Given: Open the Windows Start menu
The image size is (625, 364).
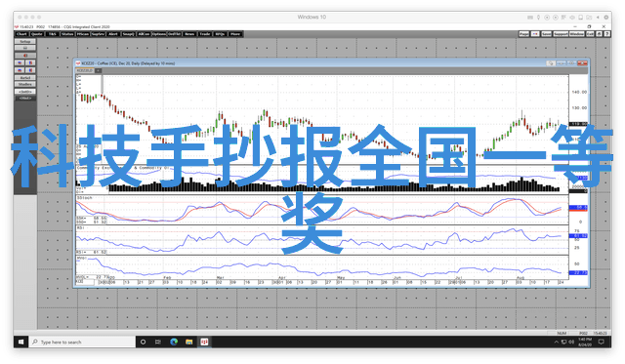Looking at the screenshot, I should tap(21, 342).
